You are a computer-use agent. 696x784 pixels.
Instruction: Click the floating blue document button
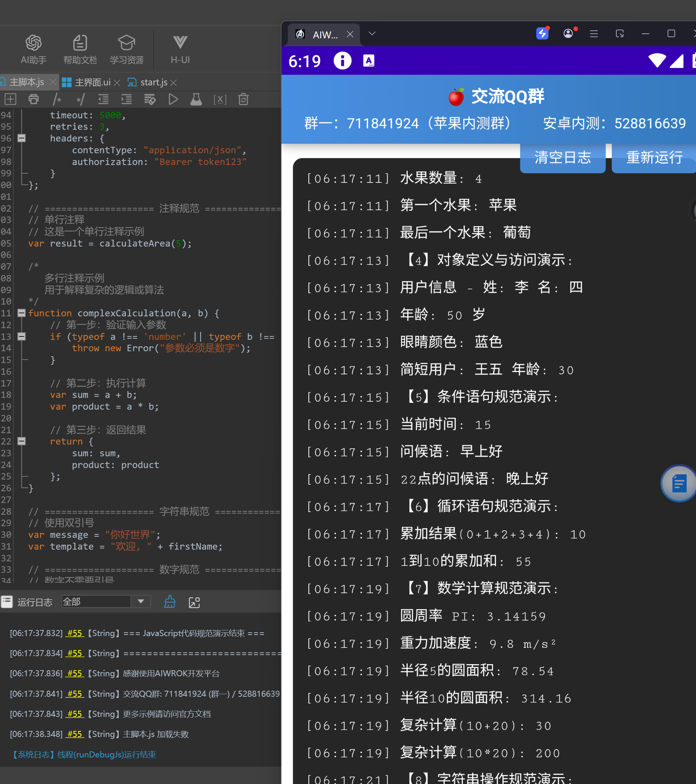[x=678, y=483]
